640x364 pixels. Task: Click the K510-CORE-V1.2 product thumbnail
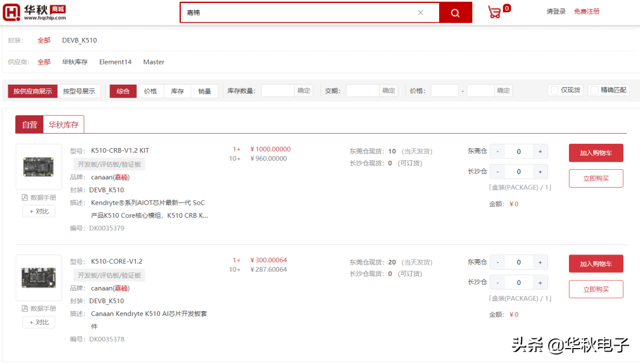point(39,278)
